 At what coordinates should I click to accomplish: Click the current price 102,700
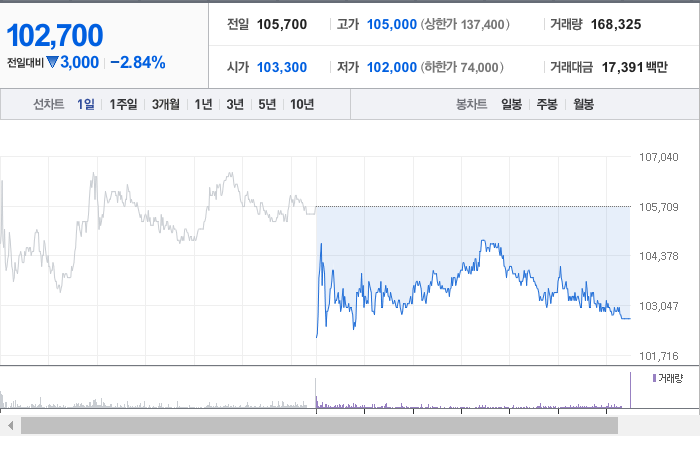[55, 35]
